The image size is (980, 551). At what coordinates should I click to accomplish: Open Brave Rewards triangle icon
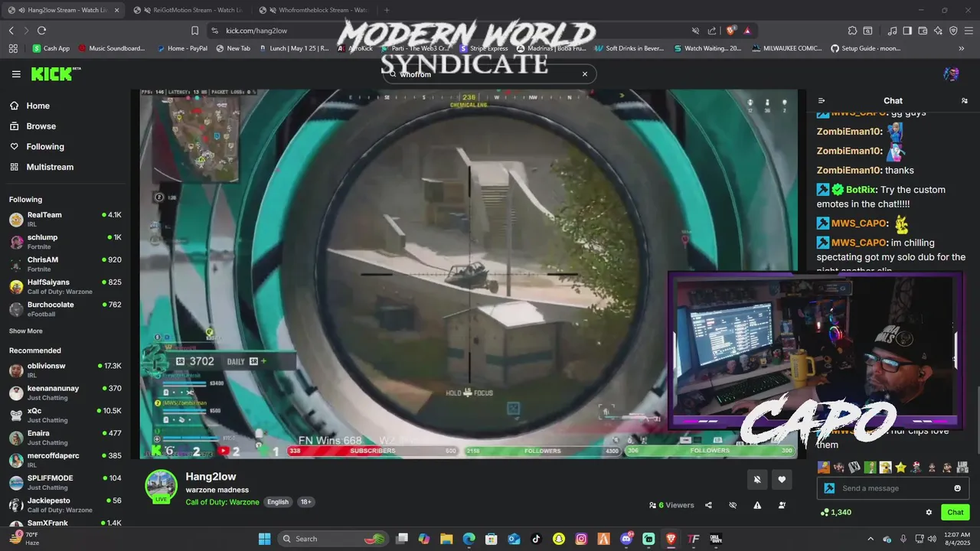[x=746, y=31]
